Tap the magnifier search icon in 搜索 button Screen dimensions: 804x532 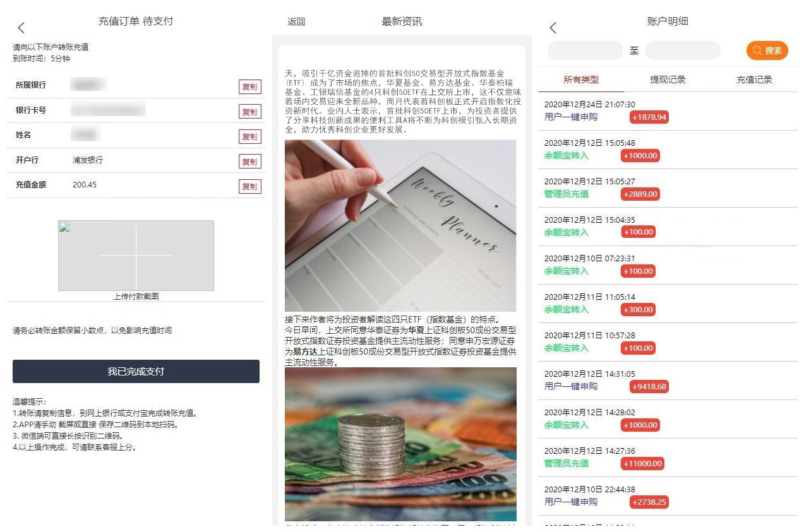[x=757, y=50]
